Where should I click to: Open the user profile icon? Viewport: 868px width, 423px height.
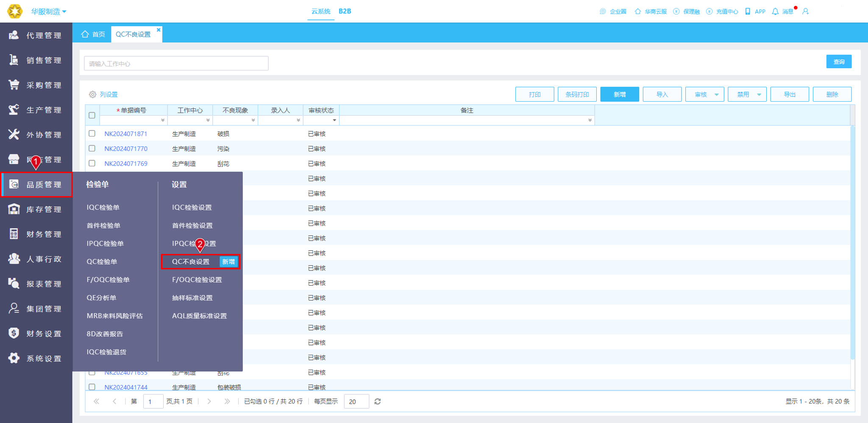coord(806,11)
